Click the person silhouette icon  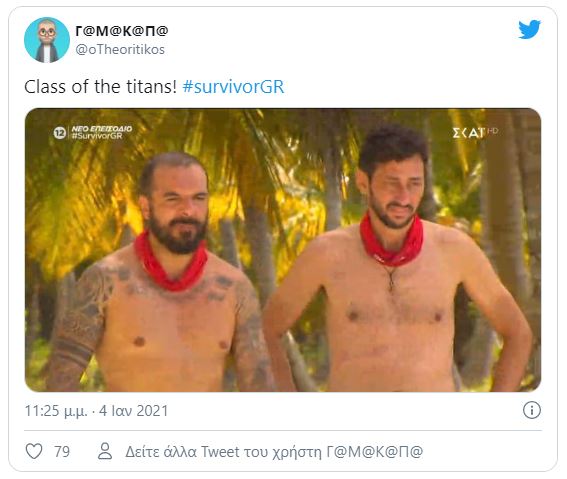[105, 451]
